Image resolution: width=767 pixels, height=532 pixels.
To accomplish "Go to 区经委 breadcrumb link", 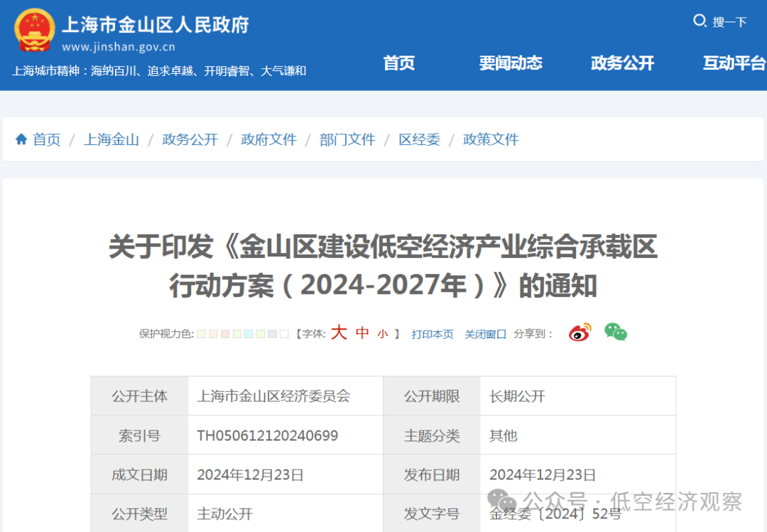I will (419, 139).
